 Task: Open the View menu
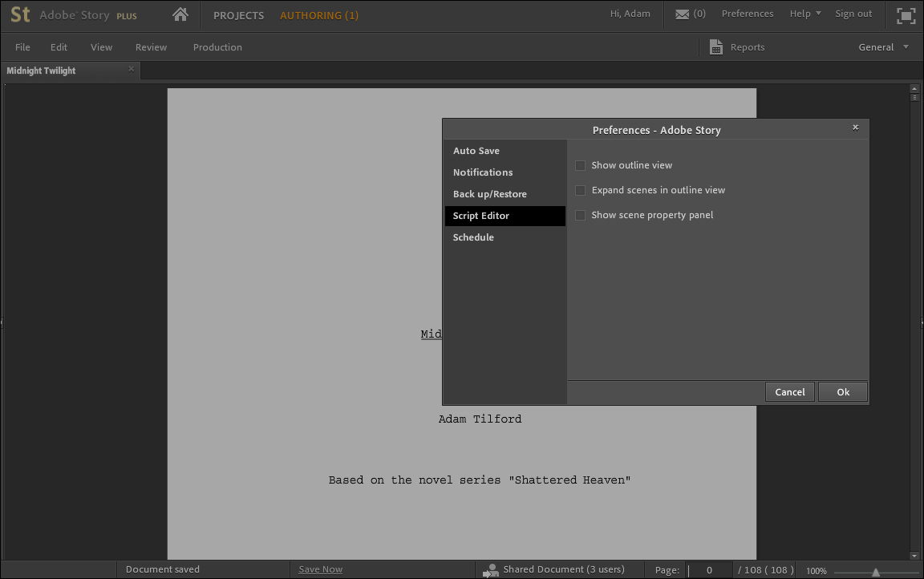(x=101, y=47)
